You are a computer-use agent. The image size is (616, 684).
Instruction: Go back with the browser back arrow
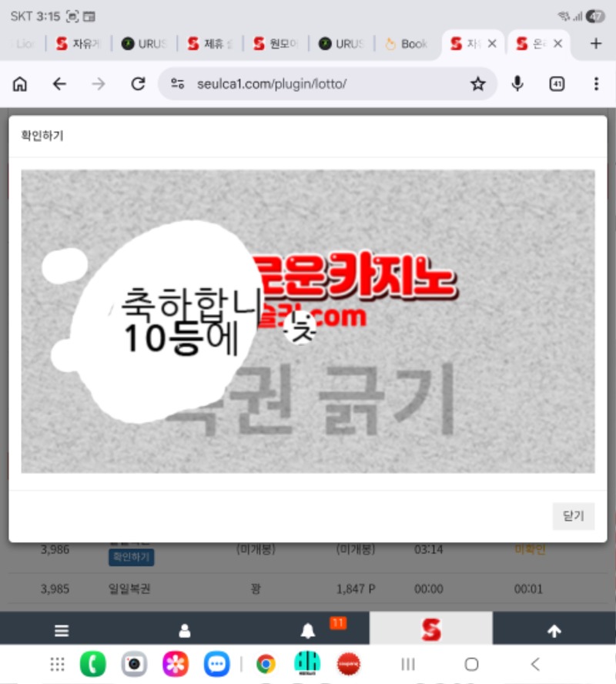[59, 84]
